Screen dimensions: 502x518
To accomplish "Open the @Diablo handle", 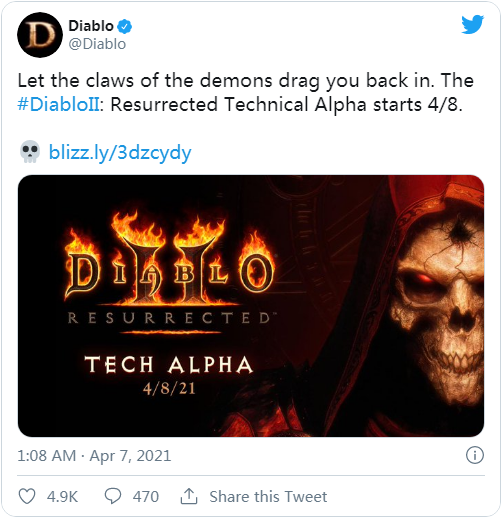I will pyautogui.click(x=97, y=44).
